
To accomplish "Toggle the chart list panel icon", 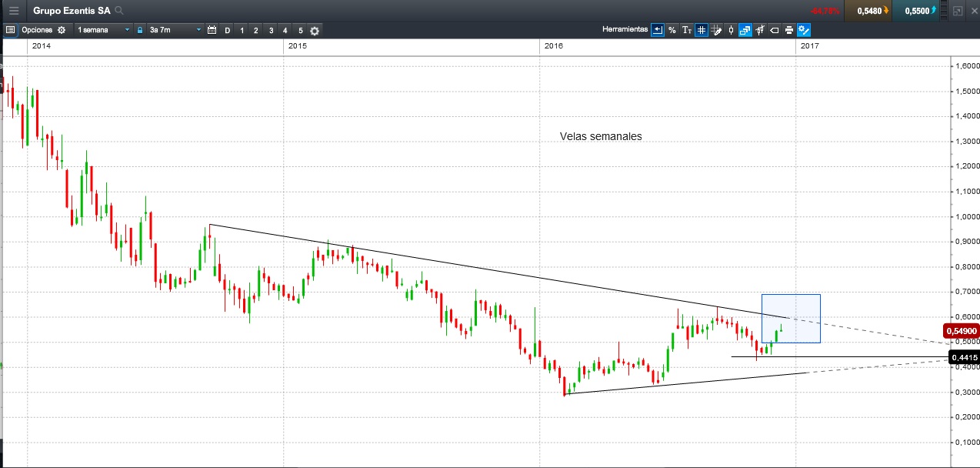I will [11, 30].
